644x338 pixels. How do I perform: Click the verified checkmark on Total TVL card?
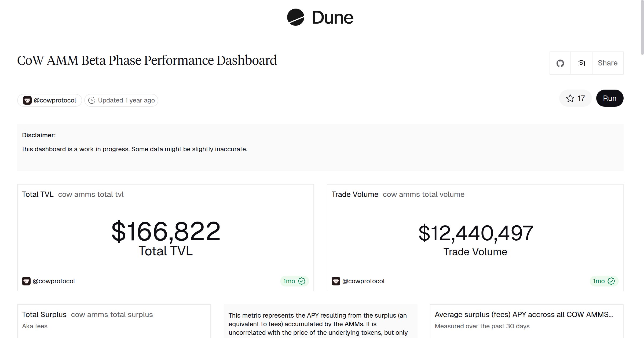[302, 281]
